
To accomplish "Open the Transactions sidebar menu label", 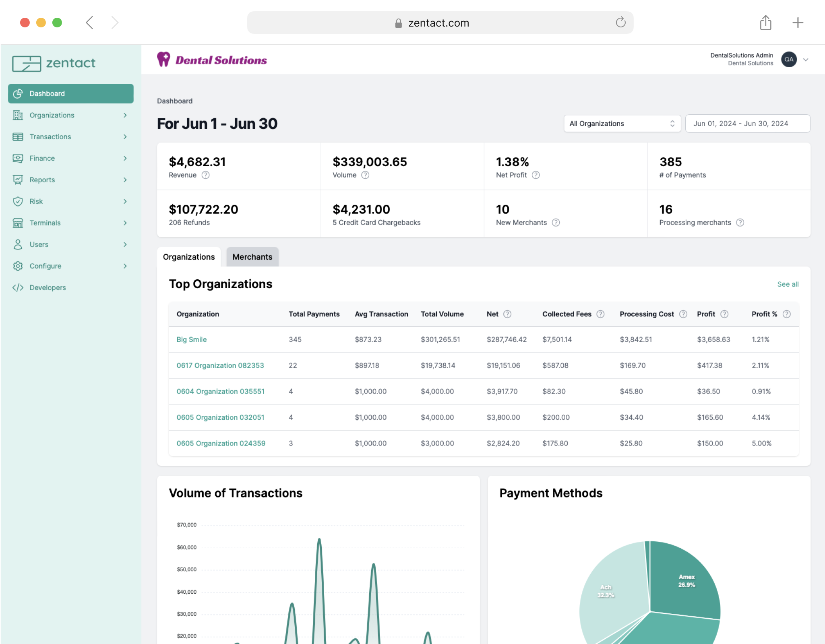I will click(50, 137).
